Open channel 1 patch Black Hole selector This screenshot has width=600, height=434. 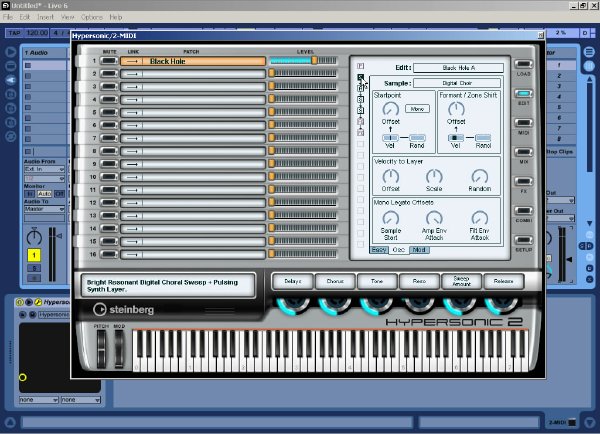(x=193, y=61)
